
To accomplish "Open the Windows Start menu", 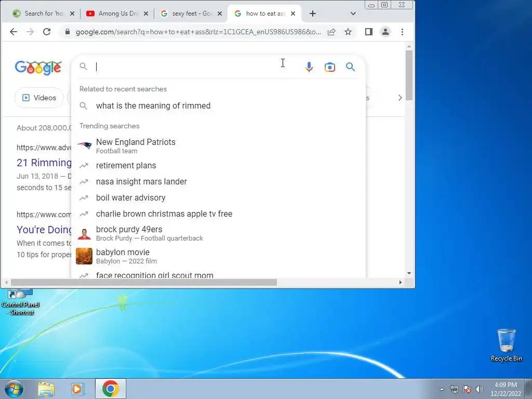I will [x=14, y=389].
